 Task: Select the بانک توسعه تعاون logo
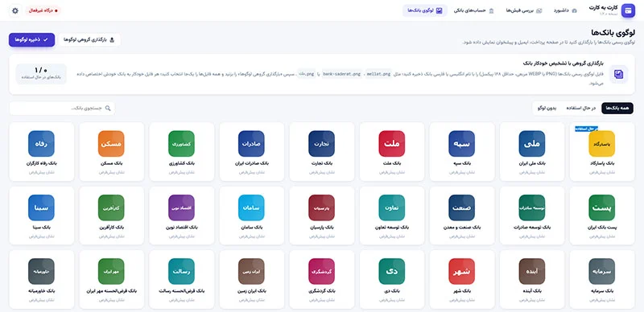392,207
